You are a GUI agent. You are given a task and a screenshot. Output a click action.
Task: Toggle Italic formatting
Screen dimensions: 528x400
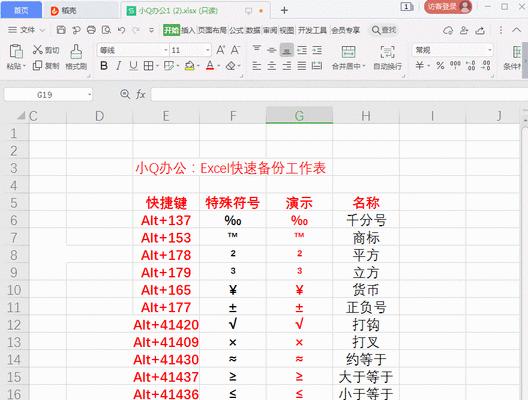[119, 66]
